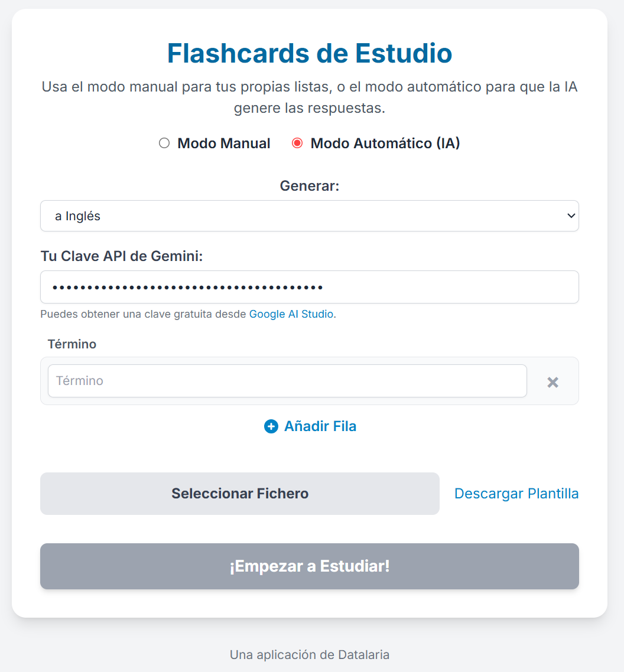Click the Descargar Plantilla link
624x672 pixels.
(516, 494)
